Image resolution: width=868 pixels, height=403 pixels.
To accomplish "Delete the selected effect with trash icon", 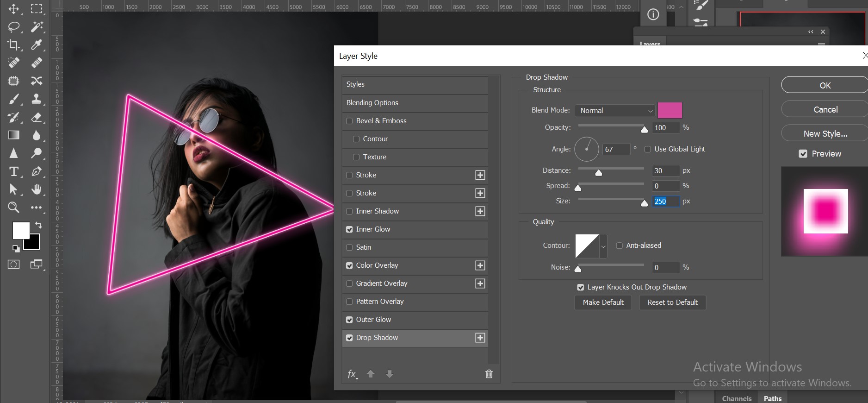I will pos(489,374).
